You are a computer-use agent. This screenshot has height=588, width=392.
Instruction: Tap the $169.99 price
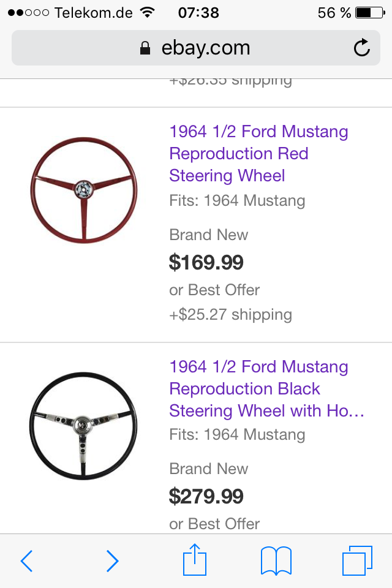[x=206, y=263]
